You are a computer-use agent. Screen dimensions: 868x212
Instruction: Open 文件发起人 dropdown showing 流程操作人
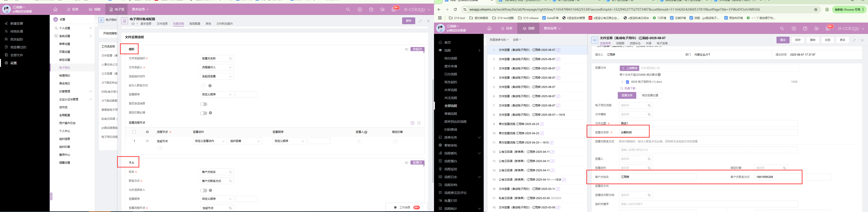(x=217, y=67)
